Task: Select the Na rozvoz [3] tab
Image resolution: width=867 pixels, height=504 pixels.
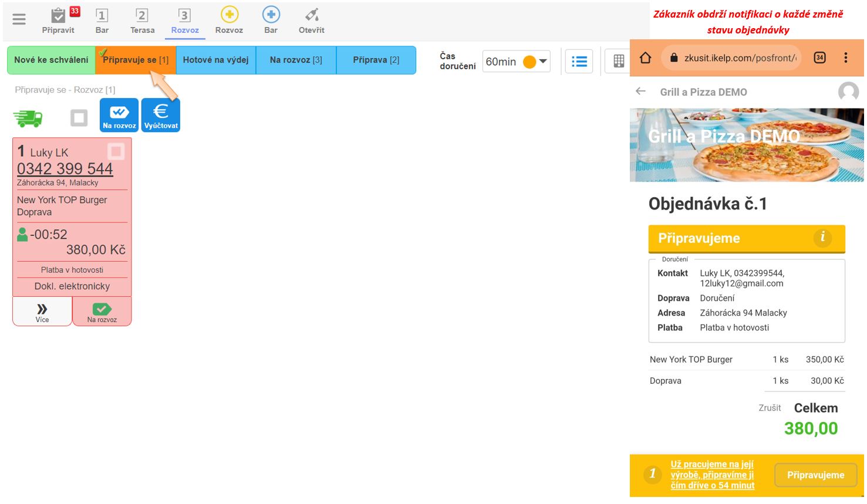Action: tap(296, 60)
